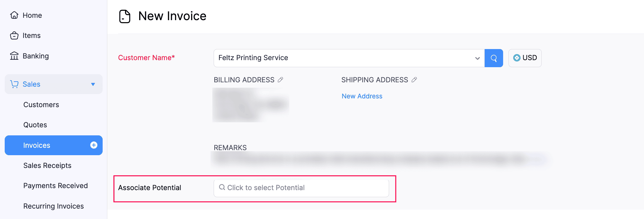Edit billing address pencil icon

(280, 80)
